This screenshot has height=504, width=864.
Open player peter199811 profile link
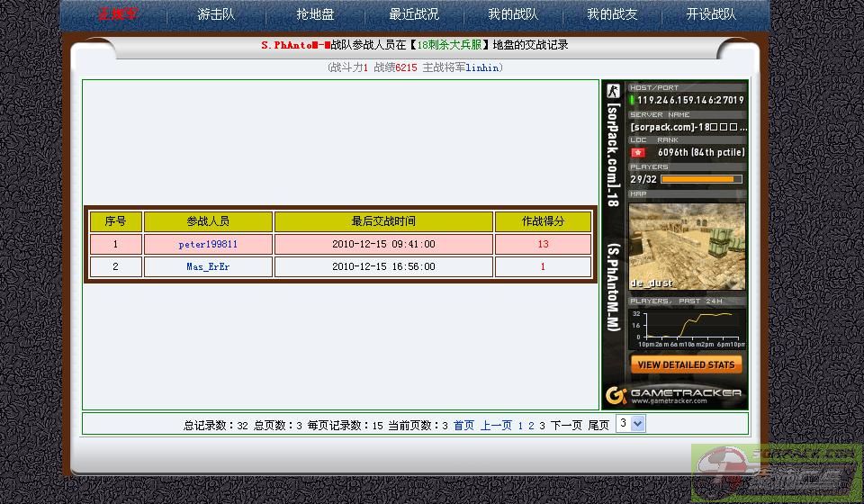click(208, 244)
